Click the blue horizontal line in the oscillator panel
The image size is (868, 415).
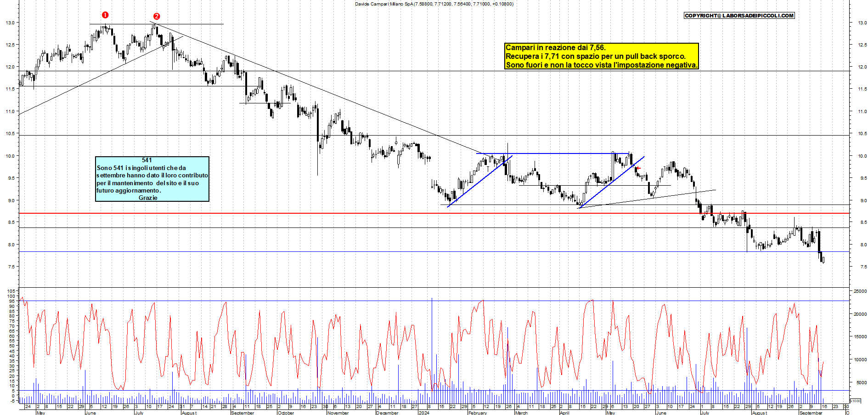pyautogui.click(x=434, y=301)
